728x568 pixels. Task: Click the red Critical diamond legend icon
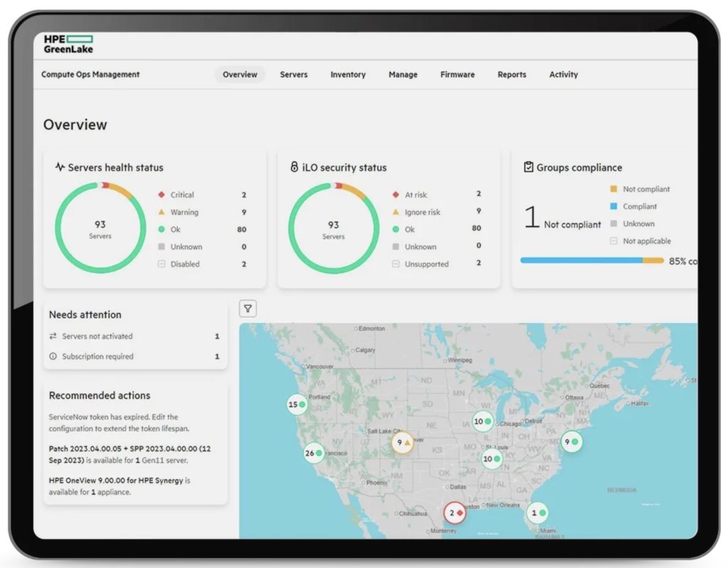coord(161,195)
